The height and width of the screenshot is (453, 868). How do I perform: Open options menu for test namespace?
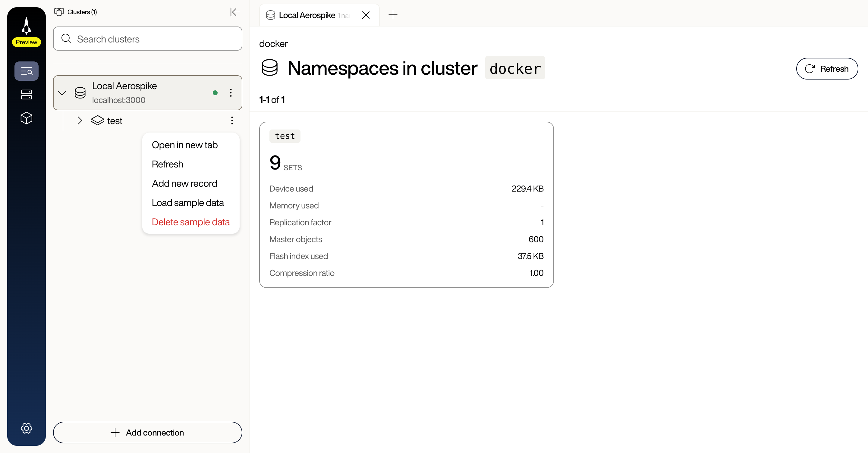(232, 120)
